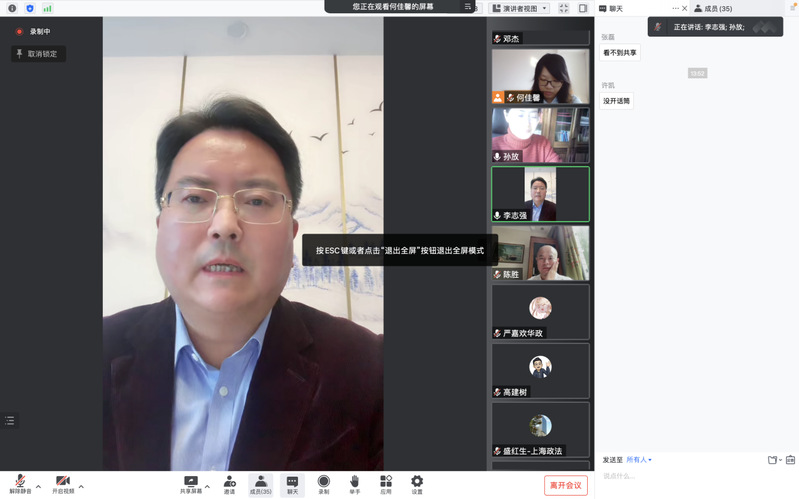Expand the video options arrow beside 开启视频
799x499 pixels.
pos(82,487)
